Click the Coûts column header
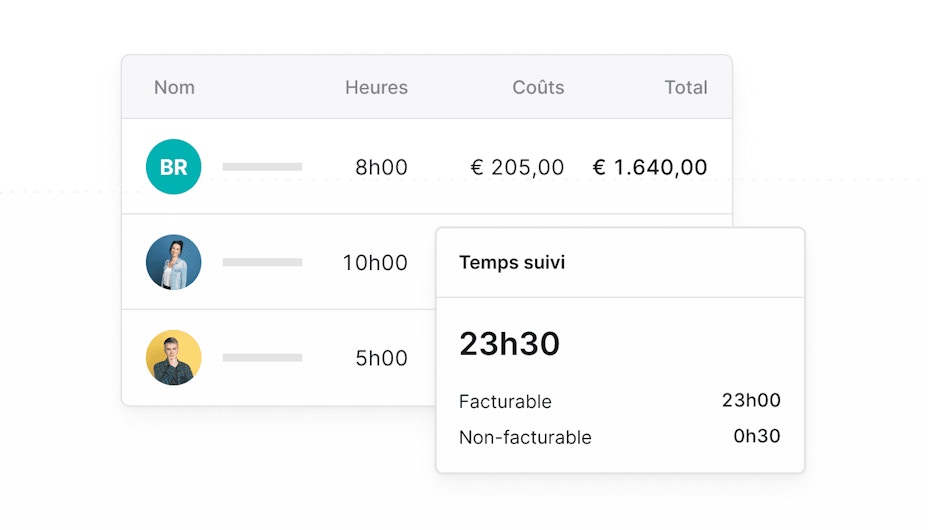928x530 pixels. [x=538, y=88]
